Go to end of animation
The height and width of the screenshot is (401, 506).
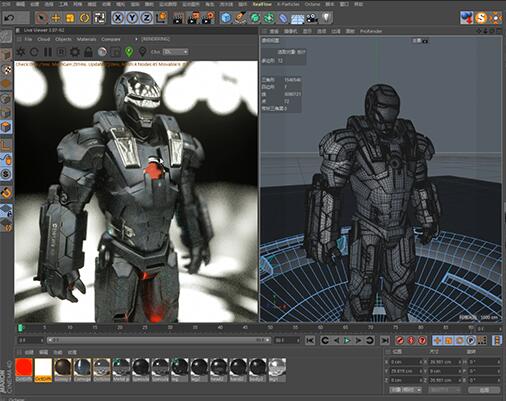coord(385,340)
